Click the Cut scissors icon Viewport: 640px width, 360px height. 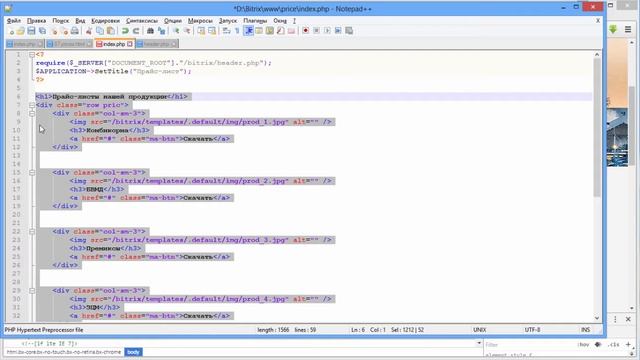coord(89,31)
